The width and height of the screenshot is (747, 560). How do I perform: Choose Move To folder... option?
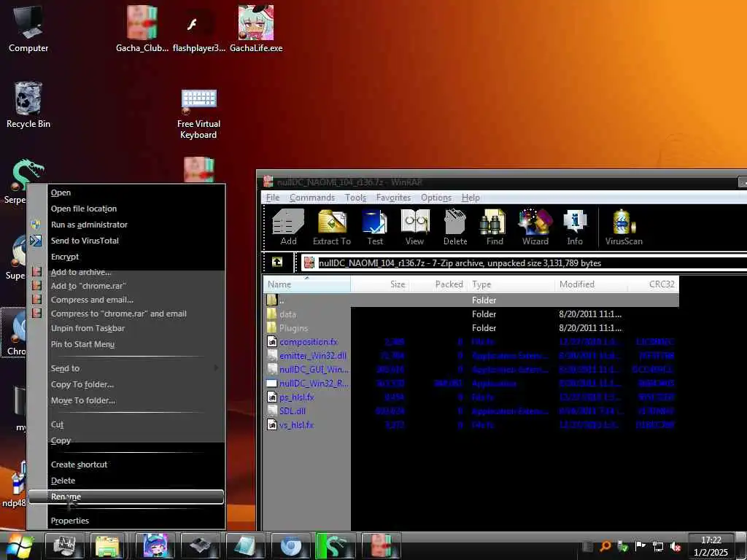(125, 400)
